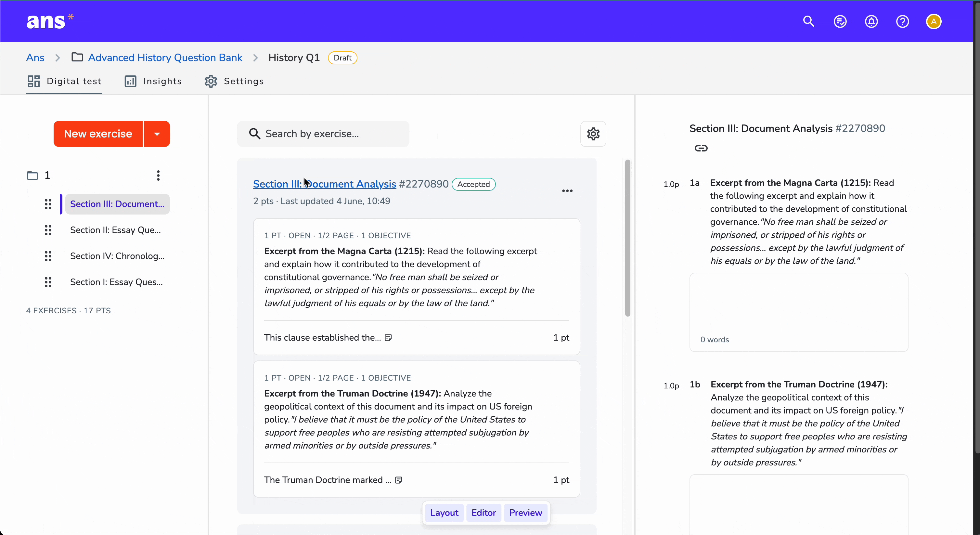Open search via the header magnifier icon

[808, 21]
